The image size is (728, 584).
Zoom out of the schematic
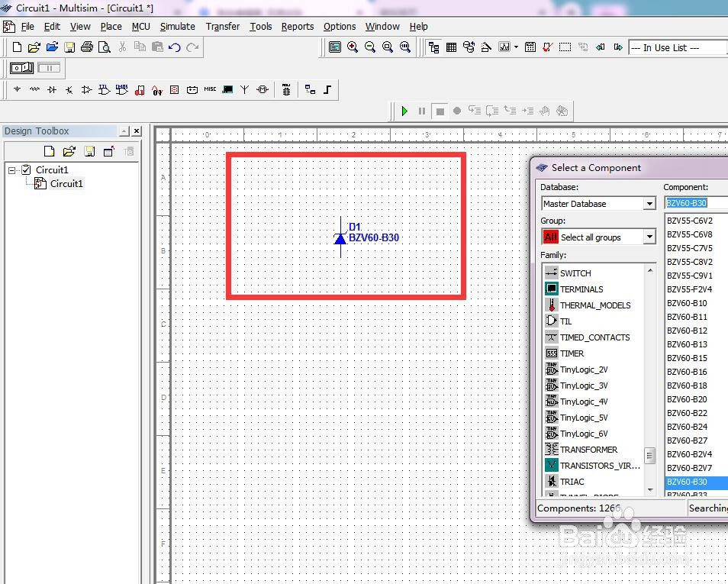coord(370,47)
